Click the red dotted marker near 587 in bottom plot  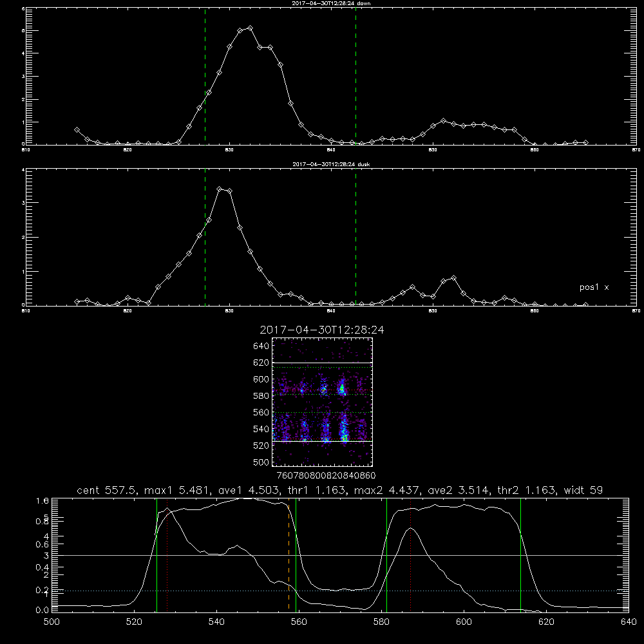click(410, 554)
